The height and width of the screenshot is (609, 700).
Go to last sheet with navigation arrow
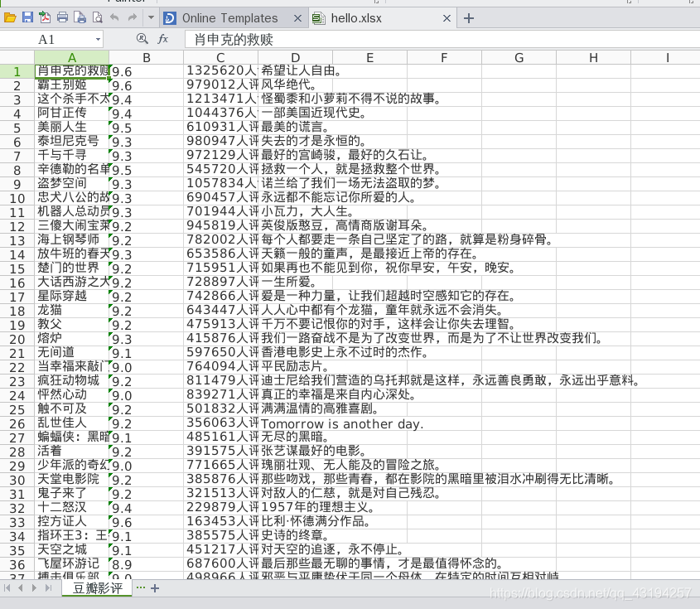(x=48, y=588)
